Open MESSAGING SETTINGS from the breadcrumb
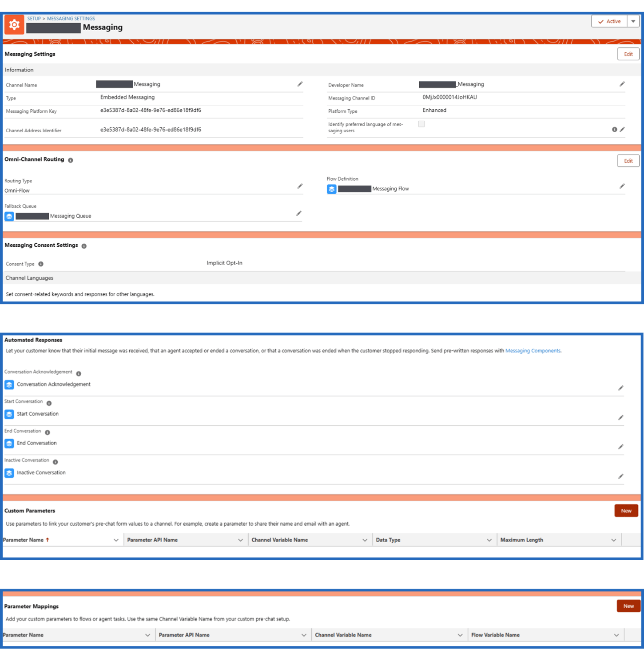Image resolution: width=644 pixels, height=661 pixels. [x=70, y=18]
